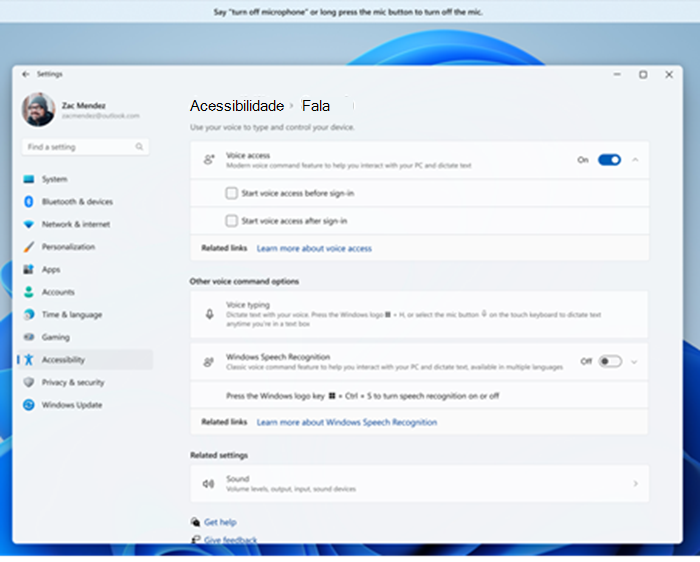Click the Apps icon in sidebar

point(29,270)
